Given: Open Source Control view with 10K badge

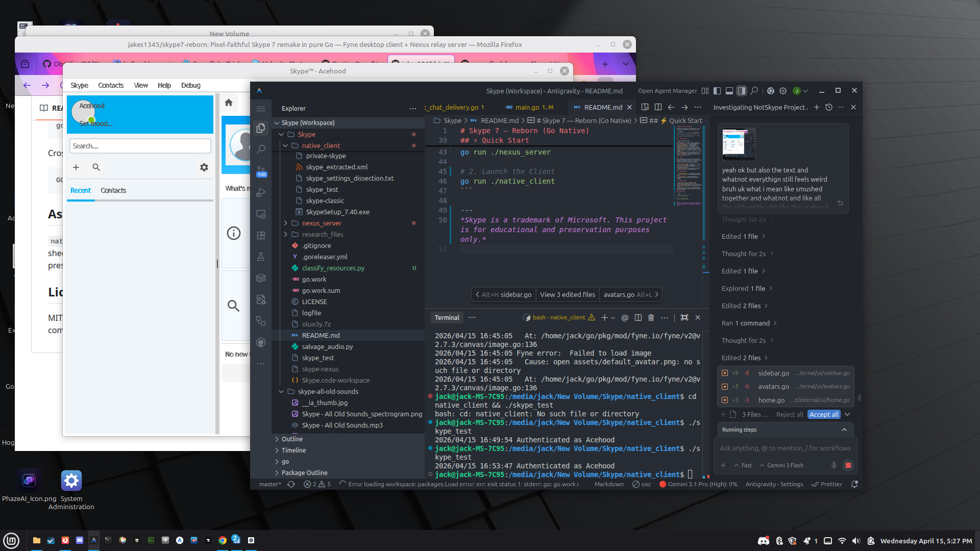Looking at the screenshot, I should tap(261, 170).
